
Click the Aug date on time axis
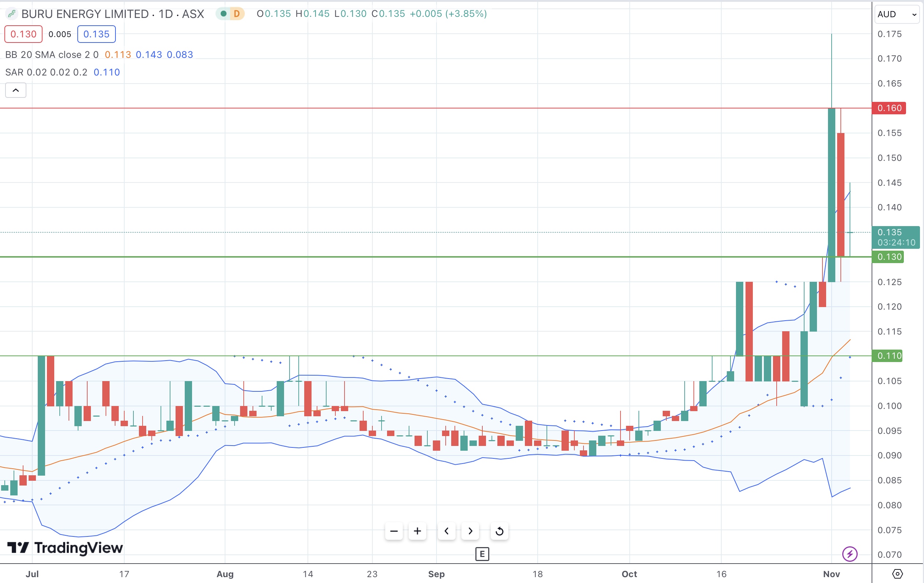225,574
